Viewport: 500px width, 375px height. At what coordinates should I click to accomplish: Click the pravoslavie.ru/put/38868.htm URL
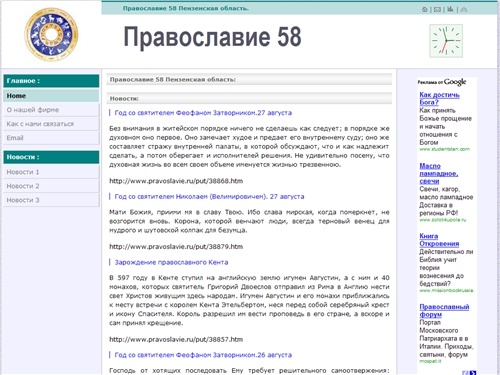[x=176, y=181]
